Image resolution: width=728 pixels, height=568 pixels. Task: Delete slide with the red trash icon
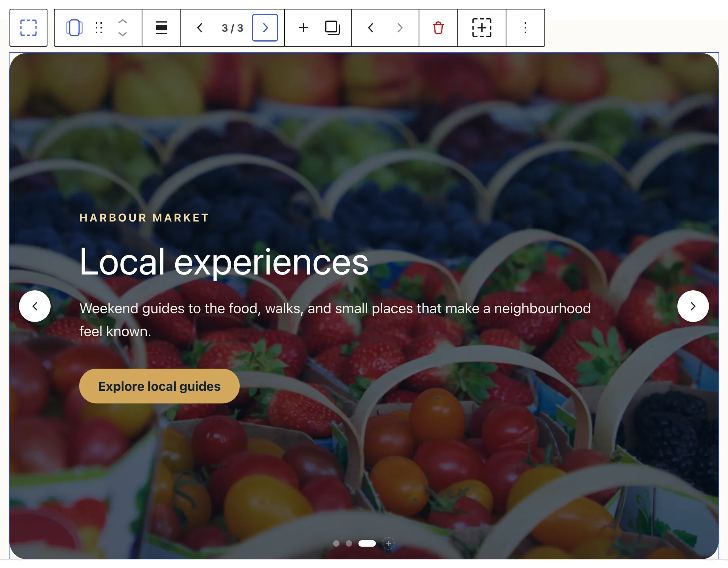pos(438,28)
